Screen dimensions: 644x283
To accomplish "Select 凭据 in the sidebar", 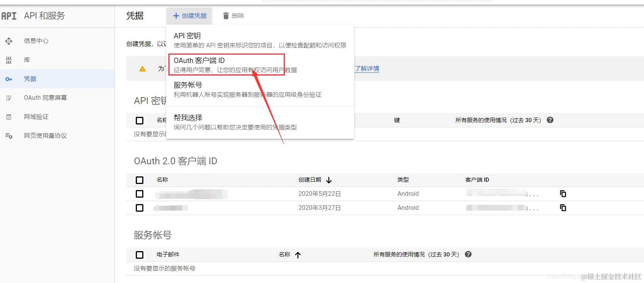I will 57,79.
